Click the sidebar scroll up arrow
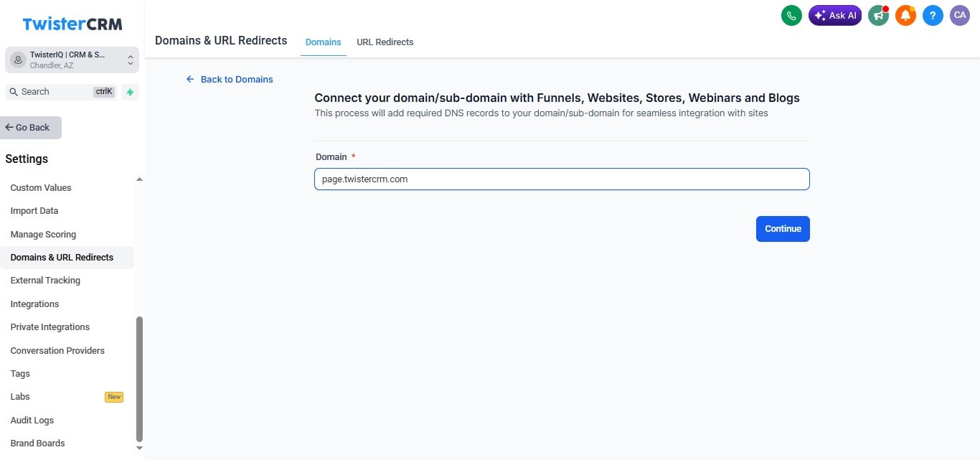 click(x=139, y=179)
